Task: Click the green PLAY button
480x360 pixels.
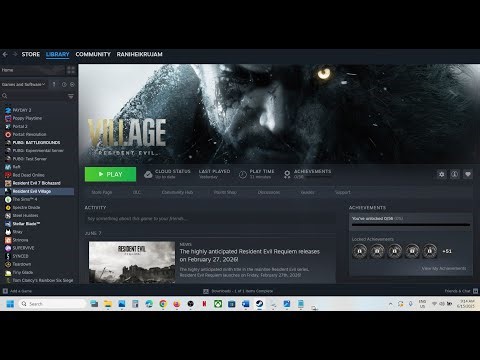Action: tap(110, 174)
